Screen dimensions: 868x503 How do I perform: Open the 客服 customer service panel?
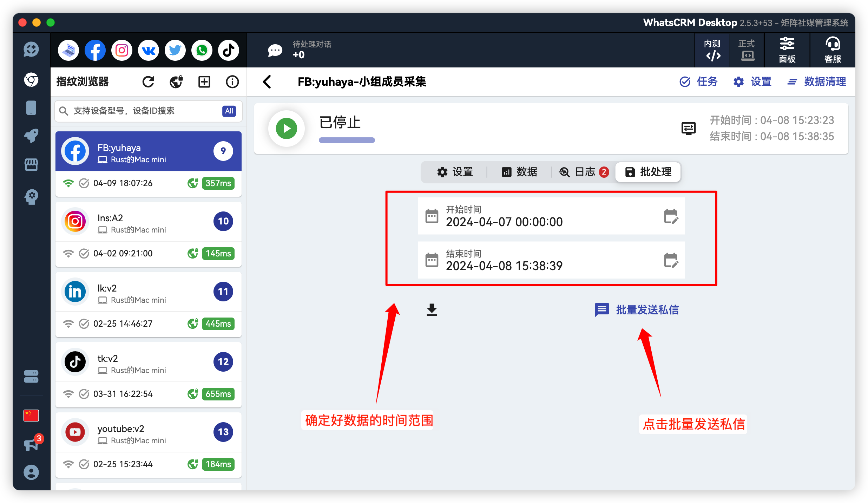[832, 50]
